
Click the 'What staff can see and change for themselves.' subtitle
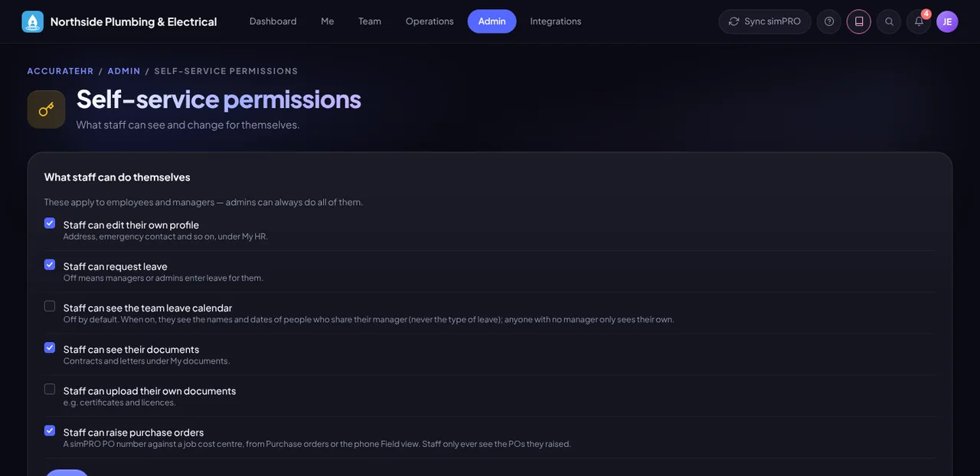coord(188,125)
